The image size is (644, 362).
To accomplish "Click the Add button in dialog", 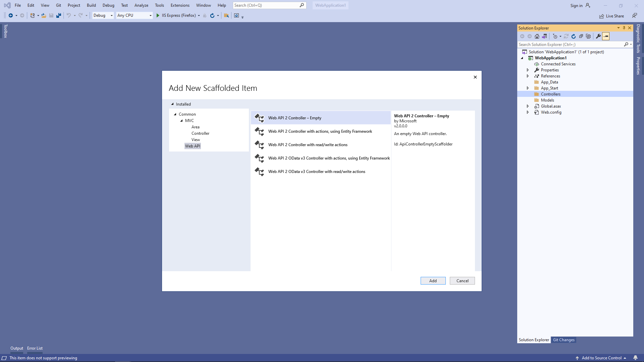I will click(x=433, y=281).
